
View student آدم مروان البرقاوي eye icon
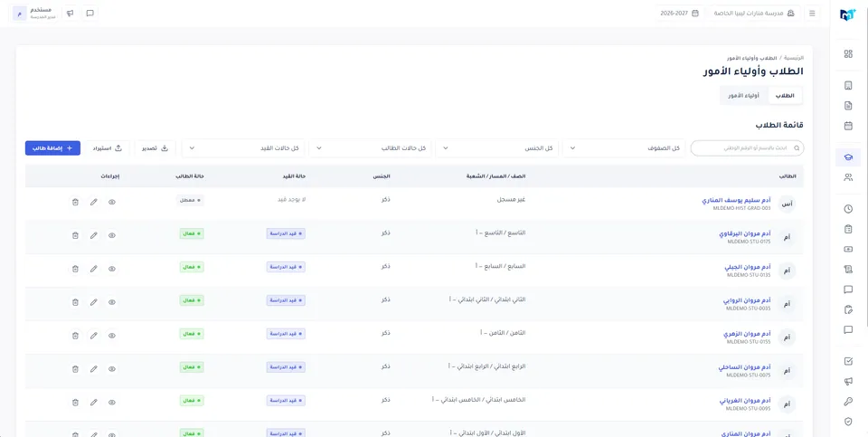point(112,235)
